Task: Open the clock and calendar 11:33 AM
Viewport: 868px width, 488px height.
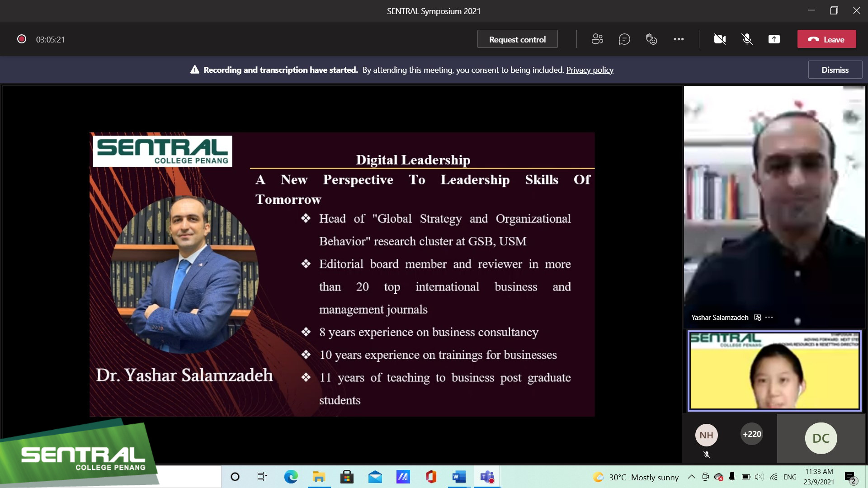Action: click(x=819, y=477)
